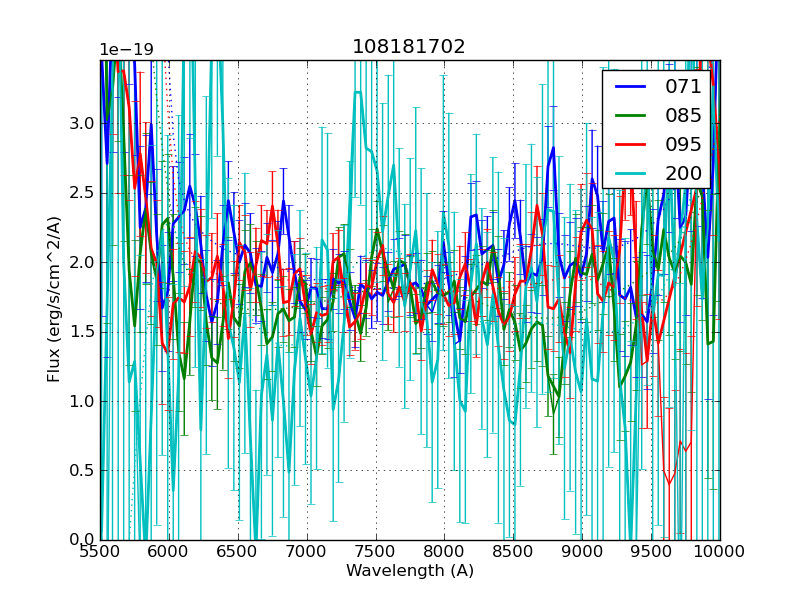The width and height of the screenshot is (800, 600).
Task: Click the 5500 x-axis tick label
Action: (100, 552)
